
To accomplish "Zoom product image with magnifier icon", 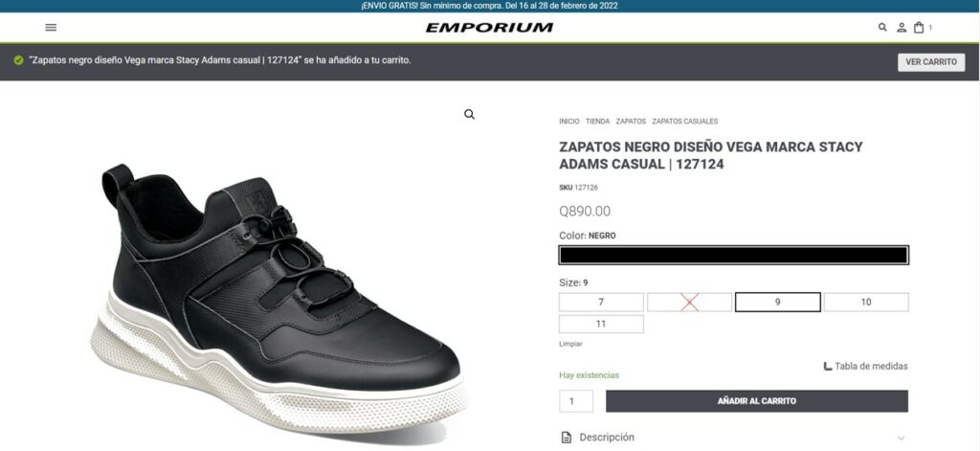I will pos(469,115).
